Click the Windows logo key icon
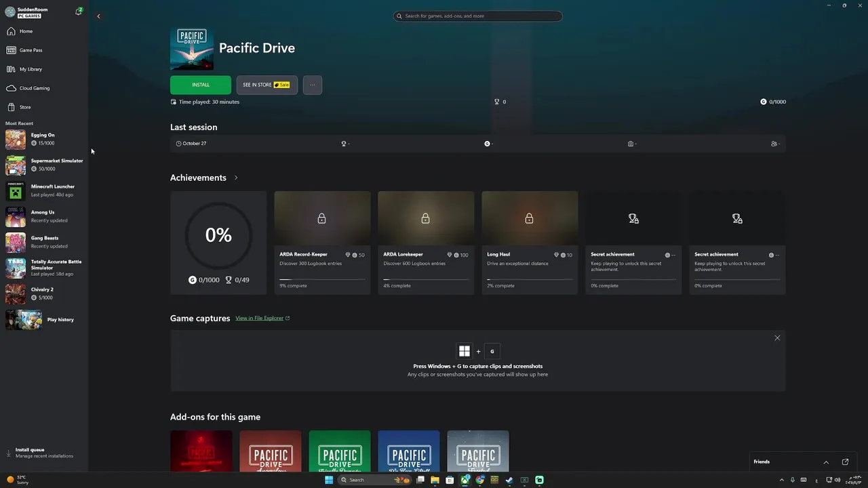This screenshot has height=488, width=868. coord(465,351)
